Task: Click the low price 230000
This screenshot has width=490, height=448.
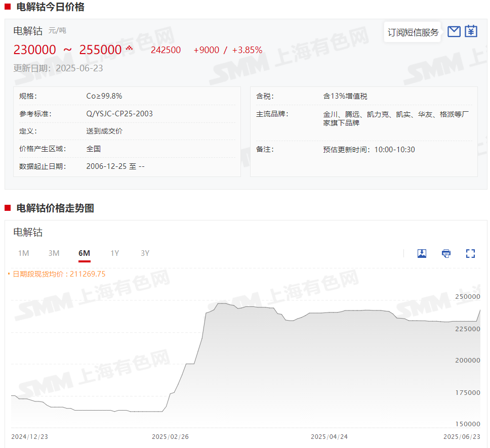Action: [x=35, y=50]
